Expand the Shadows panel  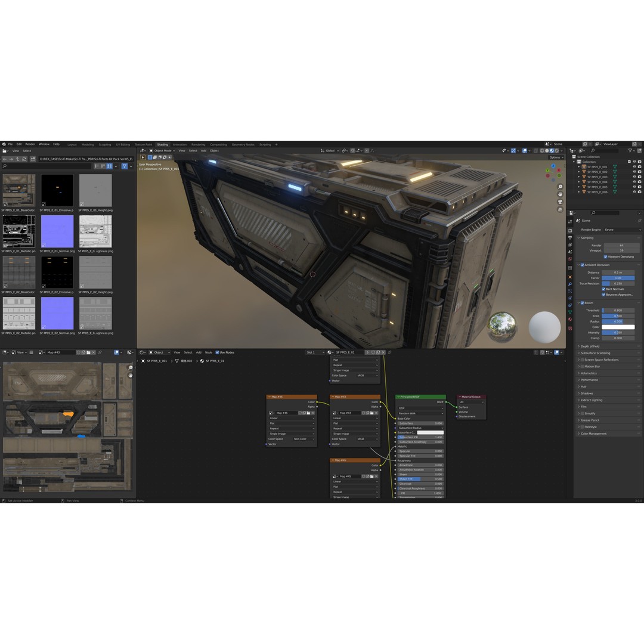[x=587, y=393]
